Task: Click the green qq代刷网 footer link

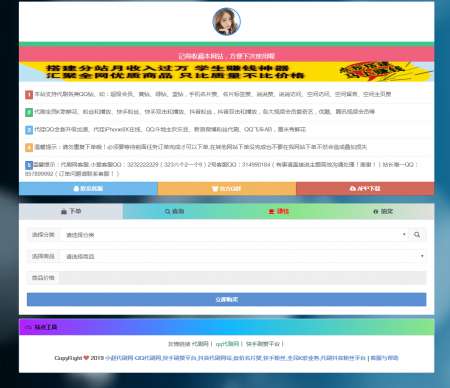Action: point(227,344)
